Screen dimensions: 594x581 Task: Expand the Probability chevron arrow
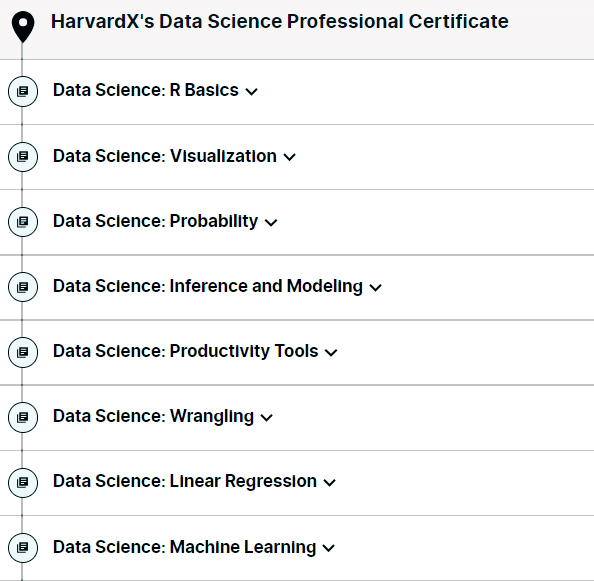click(271, 222)
